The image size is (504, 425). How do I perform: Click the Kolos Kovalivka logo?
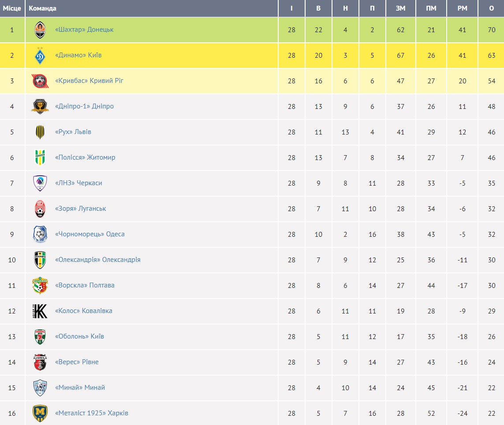point(40,311)
